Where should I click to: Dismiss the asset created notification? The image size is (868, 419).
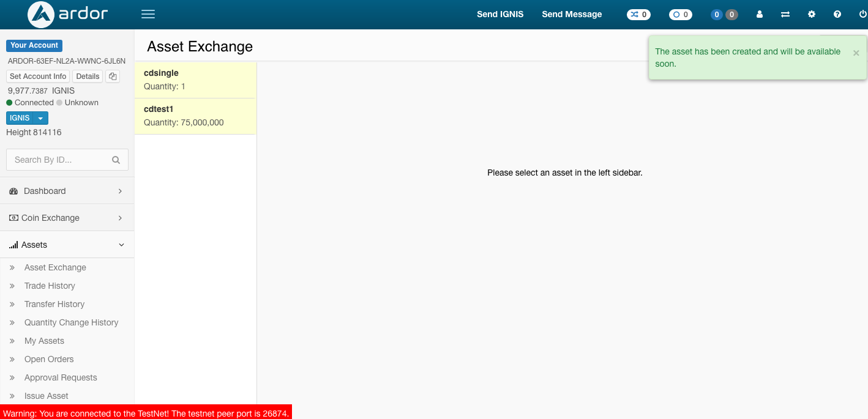point(856,53)
